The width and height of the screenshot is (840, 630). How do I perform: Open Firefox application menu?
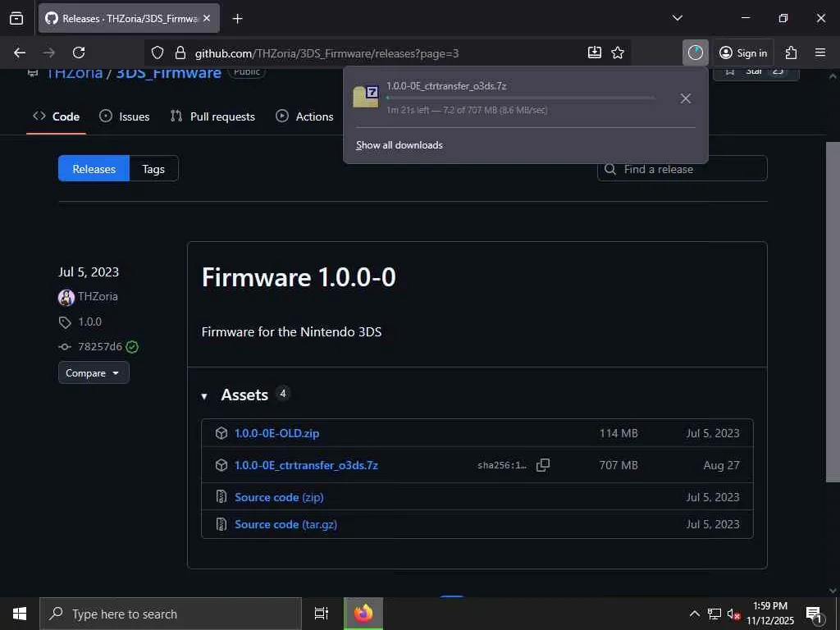pos(820,52)
